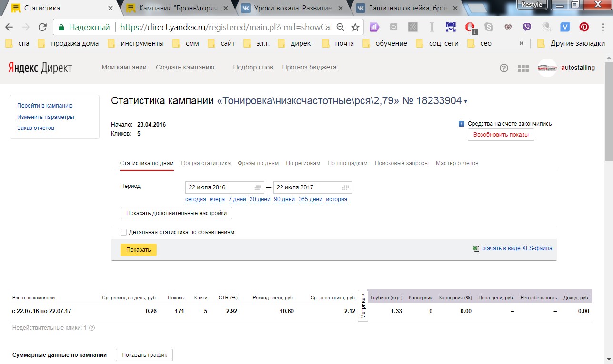613x364 pixels.
Task: Open the Yandex services grid icon
Action: tap(523, 68)
